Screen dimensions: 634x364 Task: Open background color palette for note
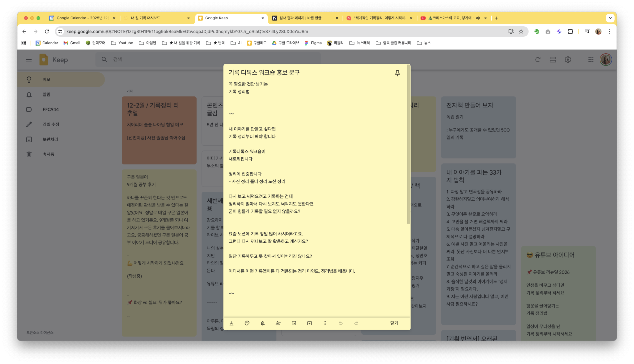[247, 323]
